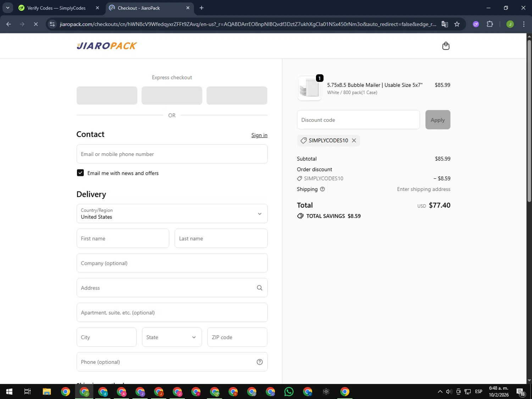Go back in browser history
This screenshot has width=532, height=399.
point(9,24)
